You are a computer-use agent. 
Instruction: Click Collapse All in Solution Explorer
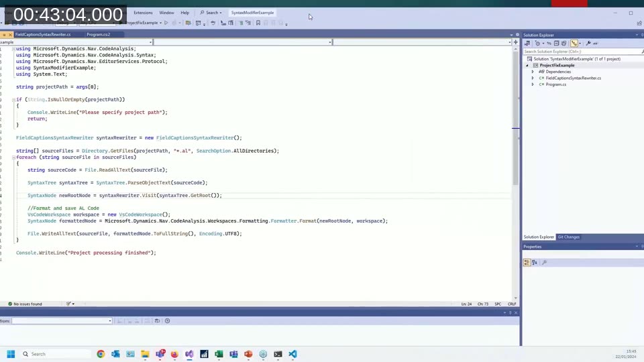557,44
